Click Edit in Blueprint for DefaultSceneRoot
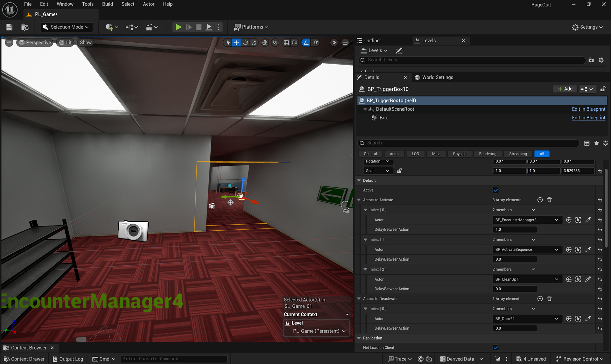 click(x=588, y=109)
